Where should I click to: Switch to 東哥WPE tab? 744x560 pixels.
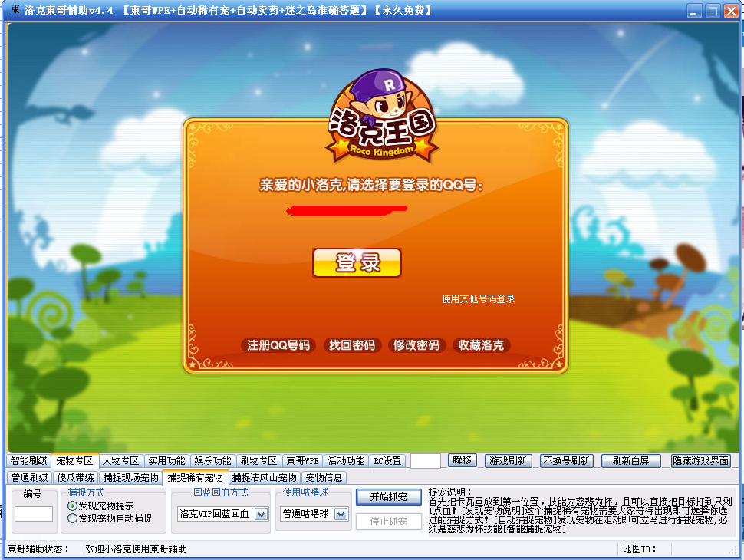pyautogui.click(x=303, y=461)
